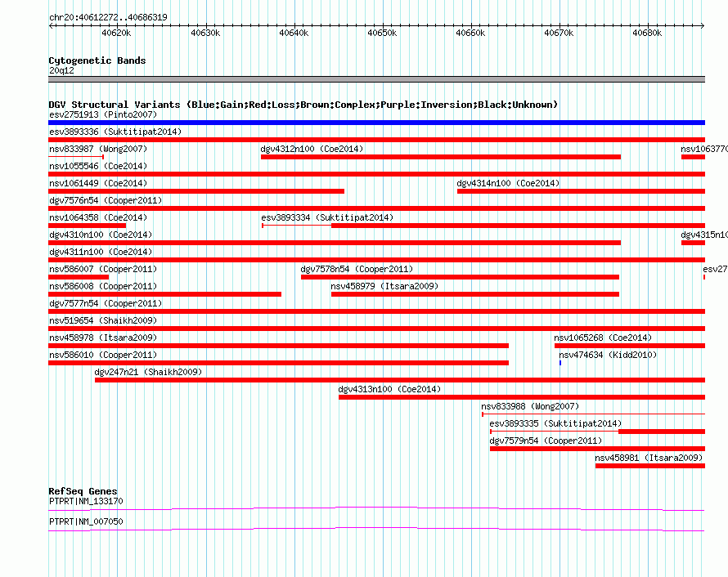Select esv3893335 (Suktitipat2014) variant
Screen dimensions: 728x577
tap(555, 423)
